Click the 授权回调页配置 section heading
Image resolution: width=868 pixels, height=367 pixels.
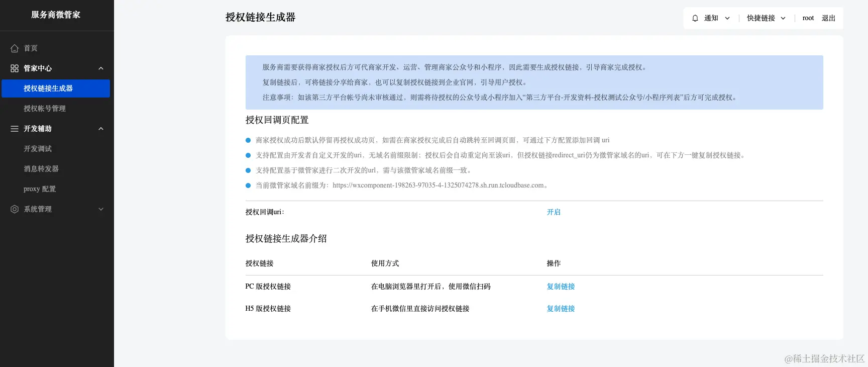[277, 120]
